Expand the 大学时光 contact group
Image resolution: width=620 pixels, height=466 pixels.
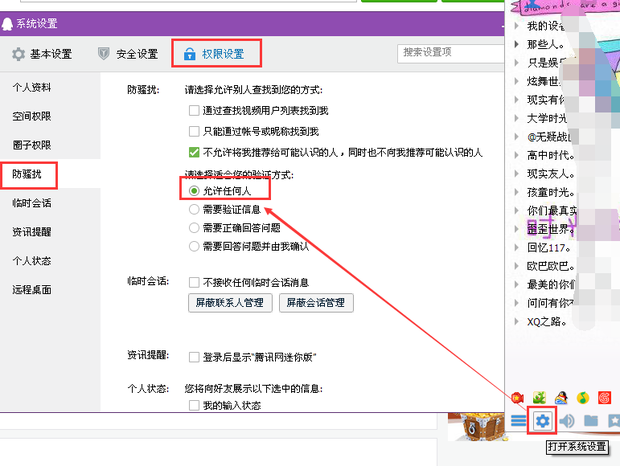tap(516, 118)
